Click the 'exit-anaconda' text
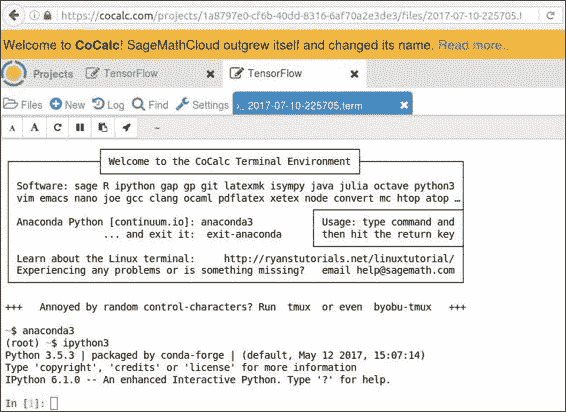The image size is (566, 412). pos(244,234)
